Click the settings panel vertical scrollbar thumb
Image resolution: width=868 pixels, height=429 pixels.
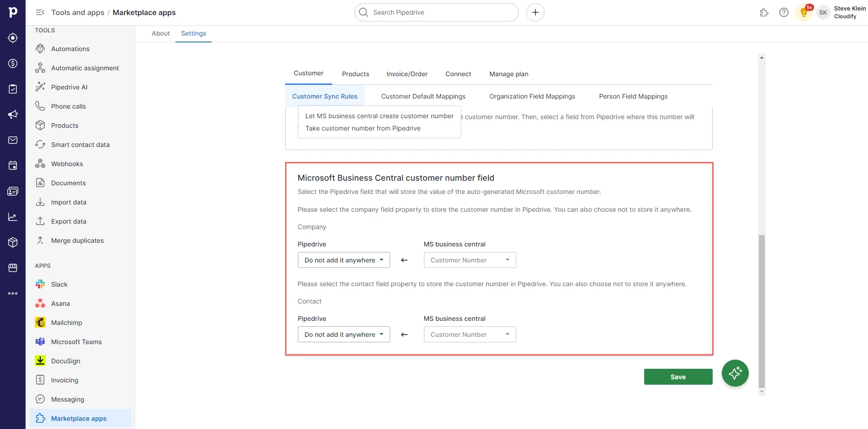pos(762,311)
